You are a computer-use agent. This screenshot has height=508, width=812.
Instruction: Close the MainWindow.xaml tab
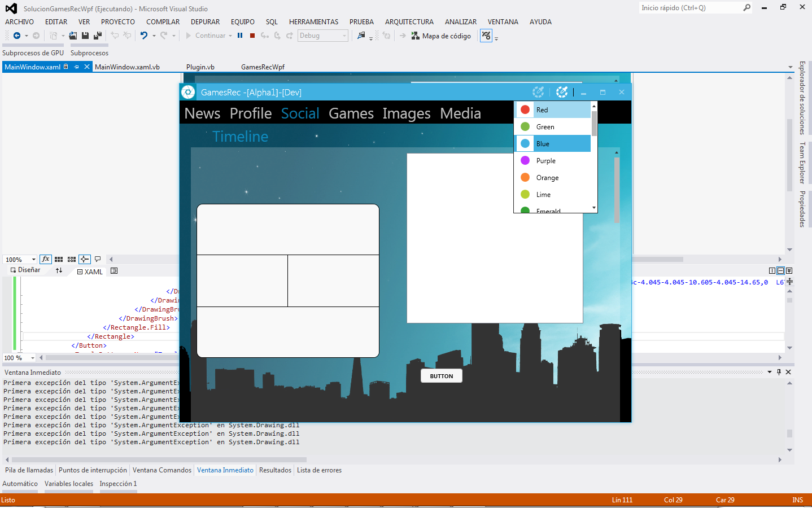(x=87, y=67)
